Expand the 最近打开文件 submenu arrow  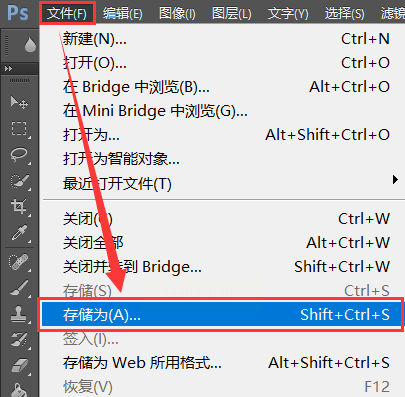point(395,180)
